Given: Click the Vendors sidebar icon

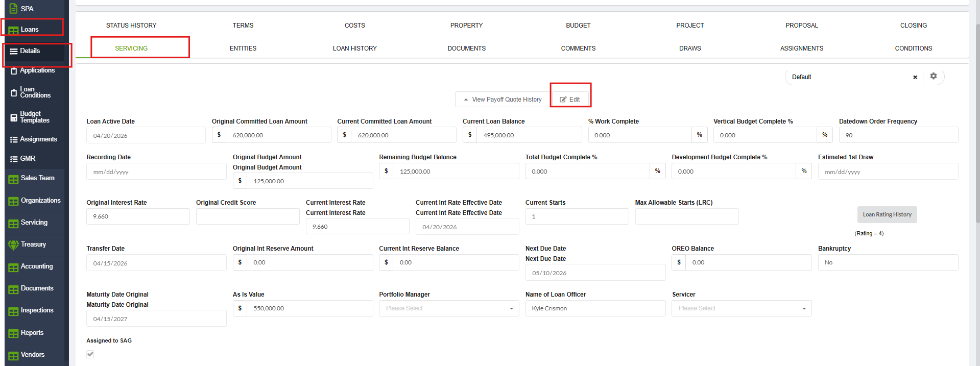Looking at the screenshot, I should pyautogui.click(x=14, y=355).
